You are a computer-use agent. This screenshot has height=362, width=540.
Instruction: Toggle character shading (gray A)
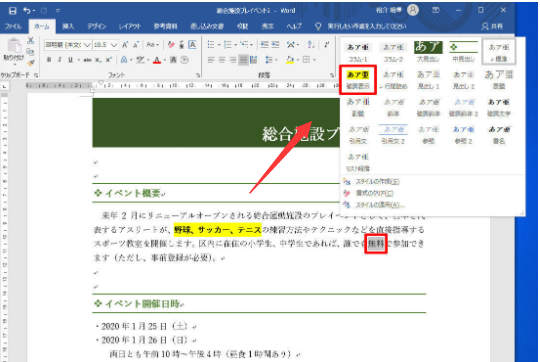coord(174,60)
